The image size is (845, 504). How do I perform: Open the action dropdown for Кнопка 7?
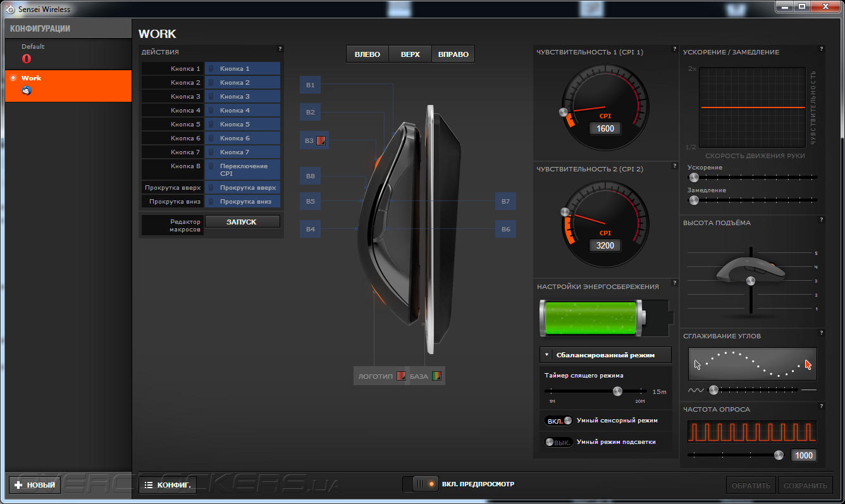[243, 152]
